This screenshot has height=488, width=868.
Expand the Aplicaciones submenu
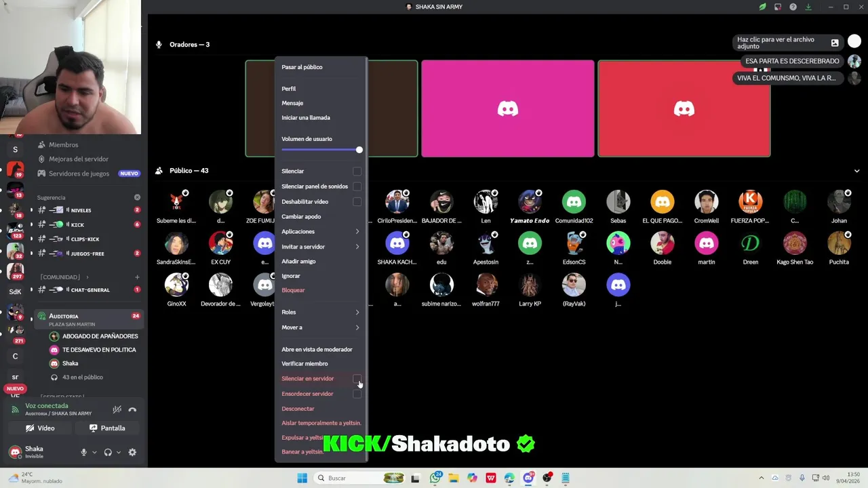pos(321,232)
